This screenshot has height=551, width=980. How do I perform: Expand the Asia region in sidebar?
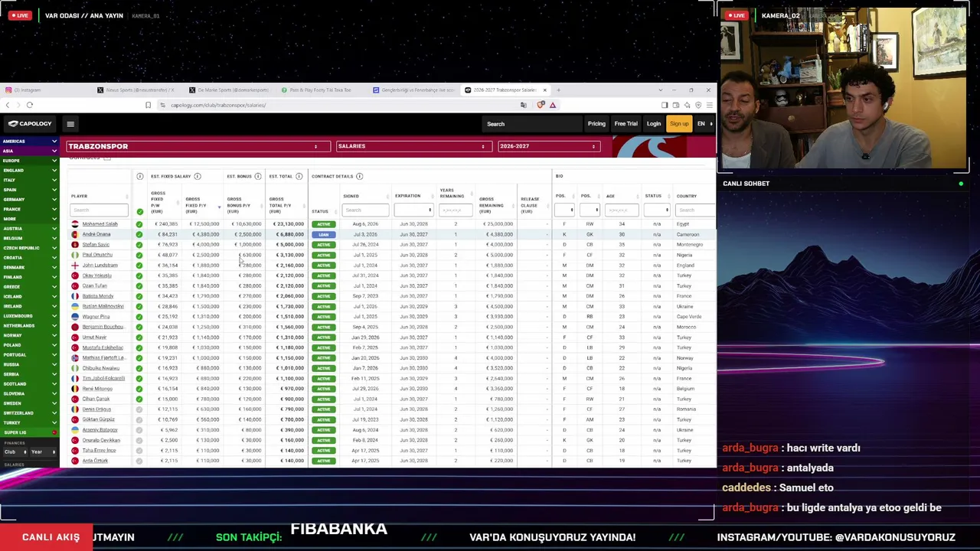[x=30, y=151]
